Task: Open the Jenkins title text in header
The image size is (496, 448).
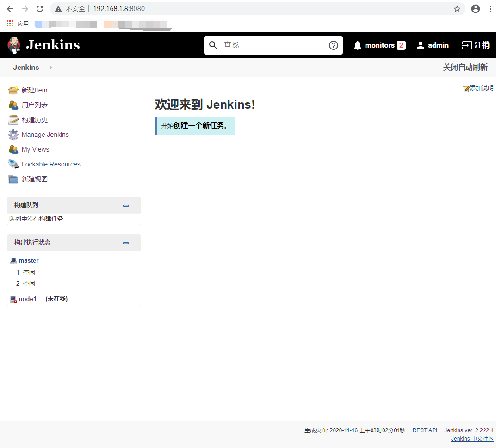Action: [53, 45]
